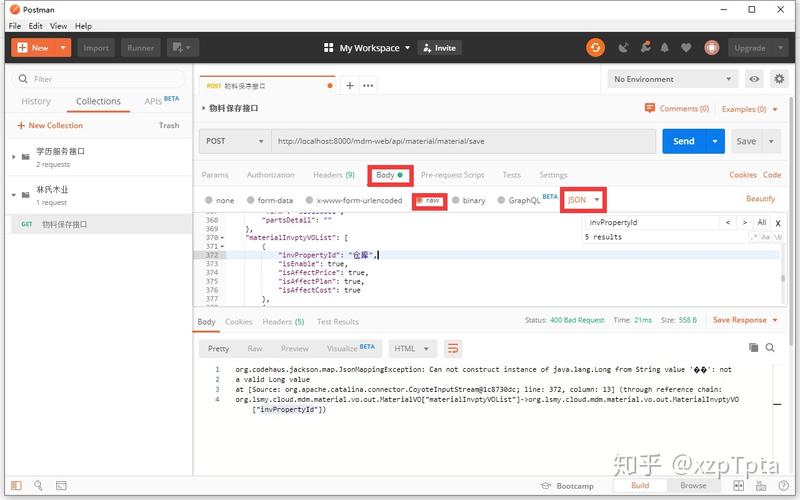This screenshot has width=800, height=500.
Task: Search the response with magnifier icon
Action: [x=770, y=347]
